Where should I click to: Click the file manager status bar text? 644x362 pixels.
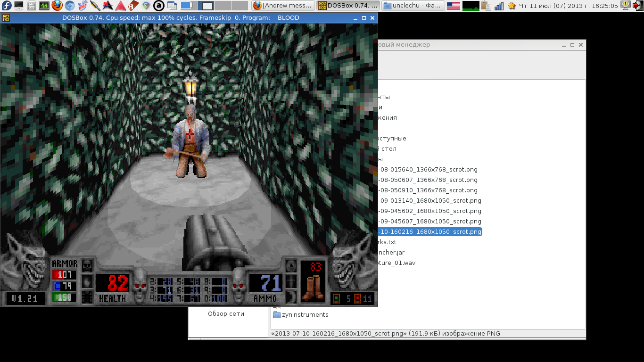[387, 334]
